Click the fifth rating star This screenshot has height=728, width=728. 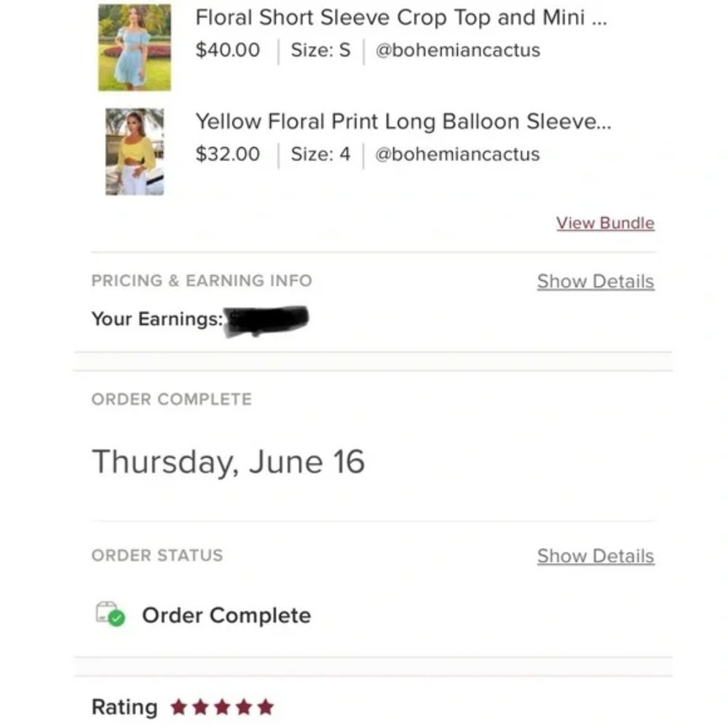[x=266, y=707]
